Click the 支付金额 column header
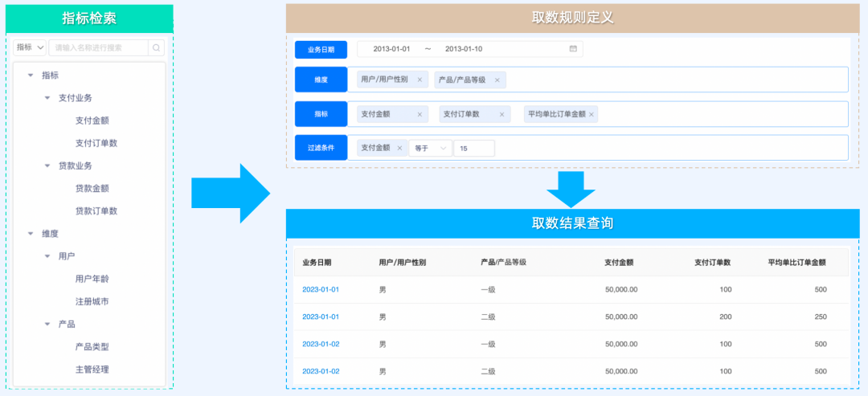Viewport: 868px width, 396px height. coord(619,263)
